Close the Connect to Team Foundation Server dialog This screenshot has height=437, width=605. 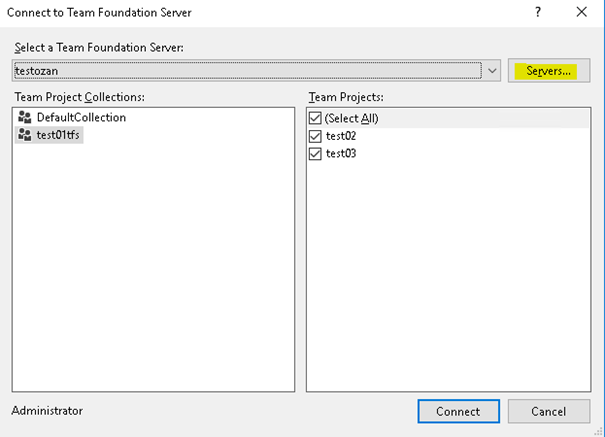582,12
